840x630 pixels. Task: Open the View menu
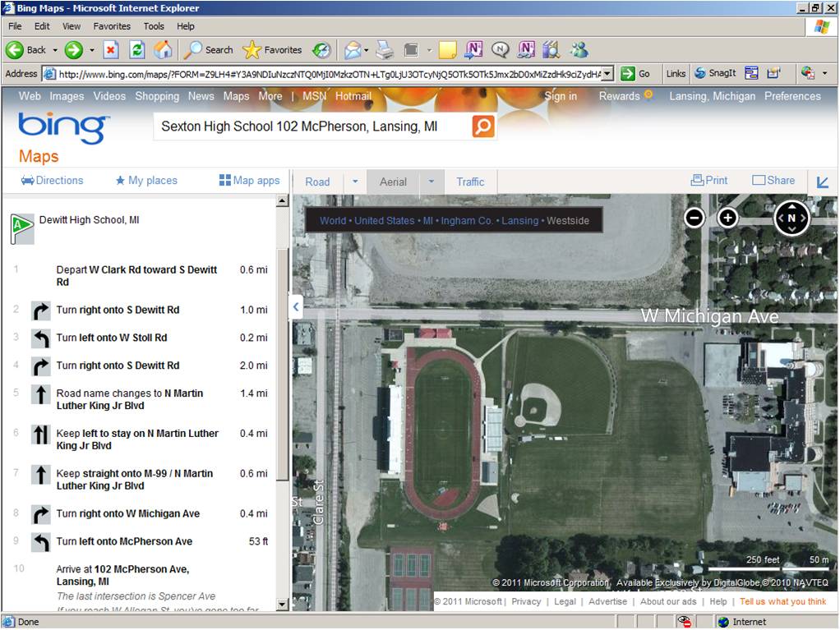click(72, 26)
